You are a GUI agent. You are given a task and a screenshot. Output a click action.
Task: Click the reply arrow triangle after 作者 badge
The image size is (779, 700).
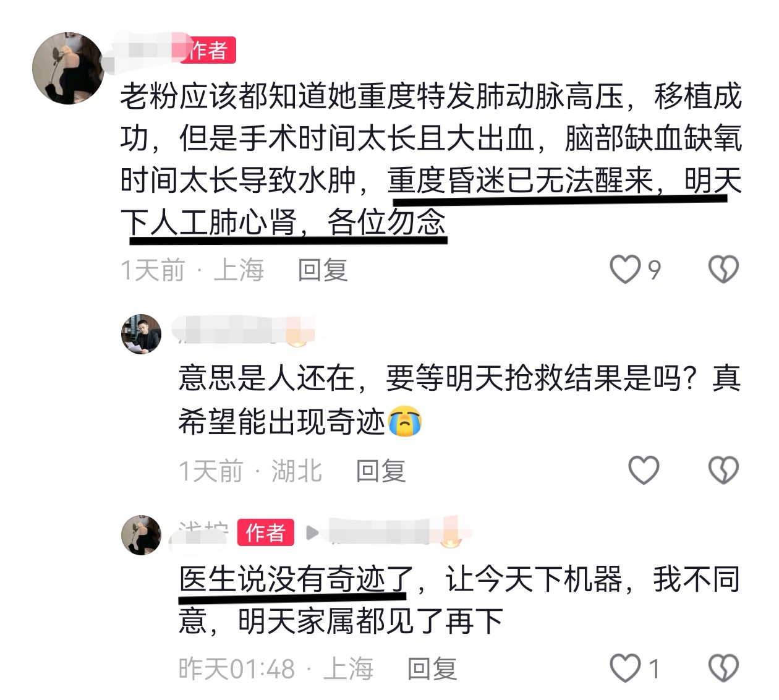[313, 532]
